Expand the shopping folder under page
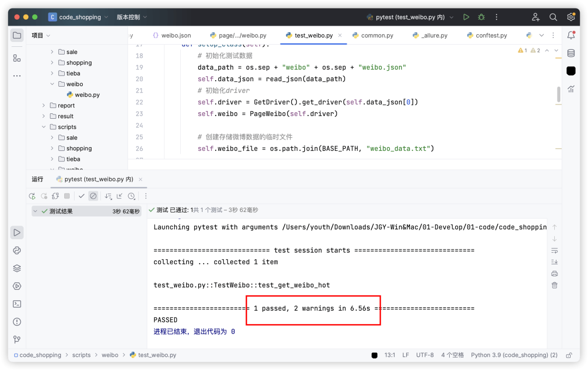 pyautogui.click(x=52, y=63)
